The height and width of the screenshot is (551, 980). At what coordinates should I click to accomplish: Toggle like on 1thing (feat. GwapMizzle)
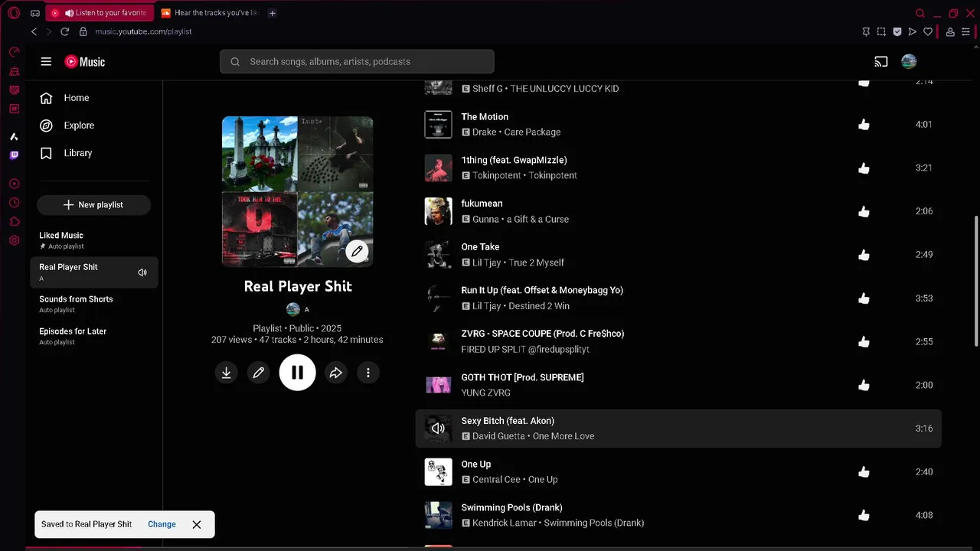864,168
